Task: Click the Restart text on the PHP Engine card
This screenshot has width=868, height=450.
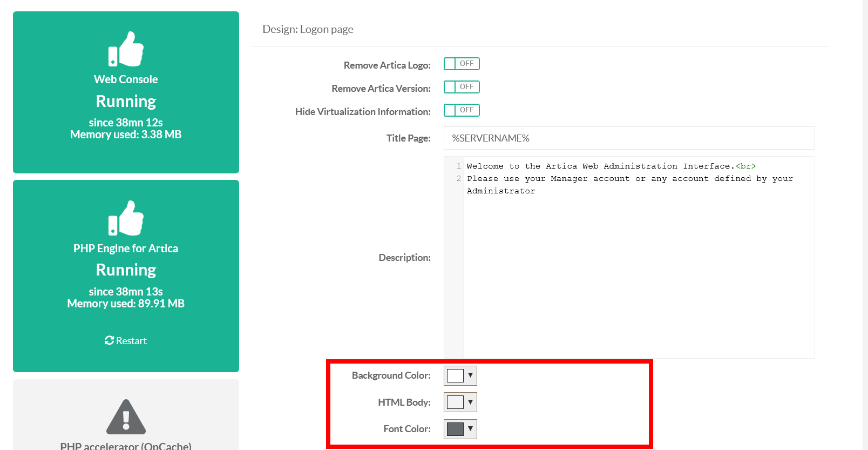Action: [131, 341]
